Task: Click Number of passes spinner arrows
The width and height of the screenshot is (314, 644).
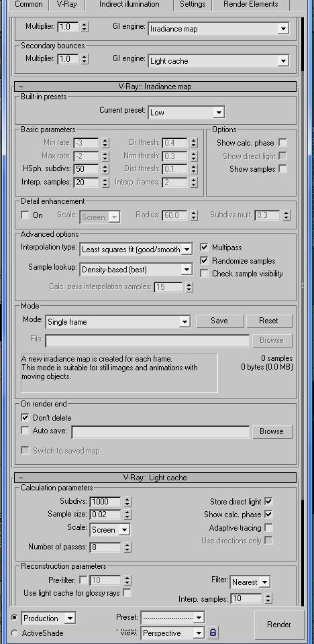Action: (127, 547)
